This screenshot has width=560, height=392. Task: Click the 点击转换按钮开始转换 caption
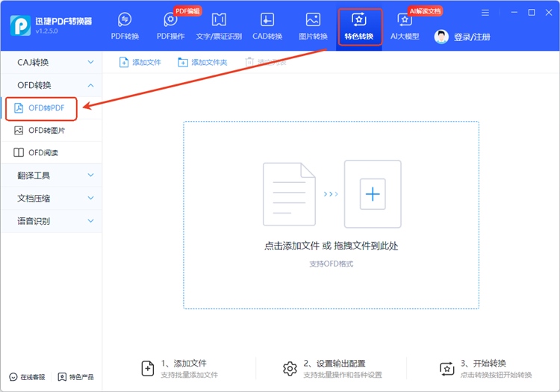point(496,376)
